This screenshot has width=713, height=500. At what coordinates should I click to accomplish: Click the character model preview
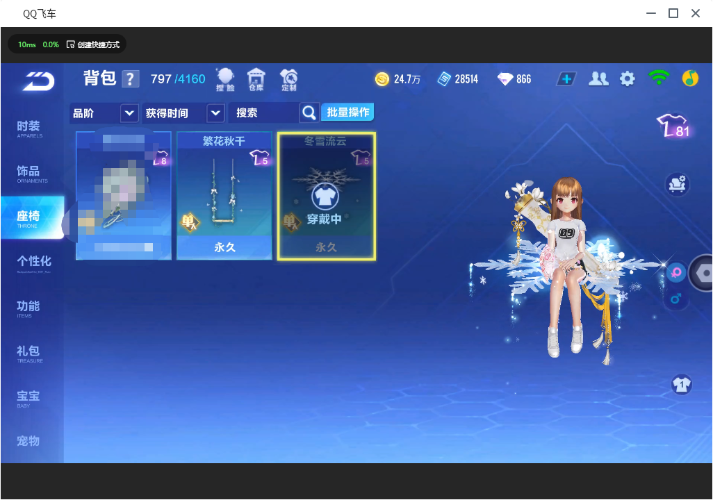click(x=566, y=268)
